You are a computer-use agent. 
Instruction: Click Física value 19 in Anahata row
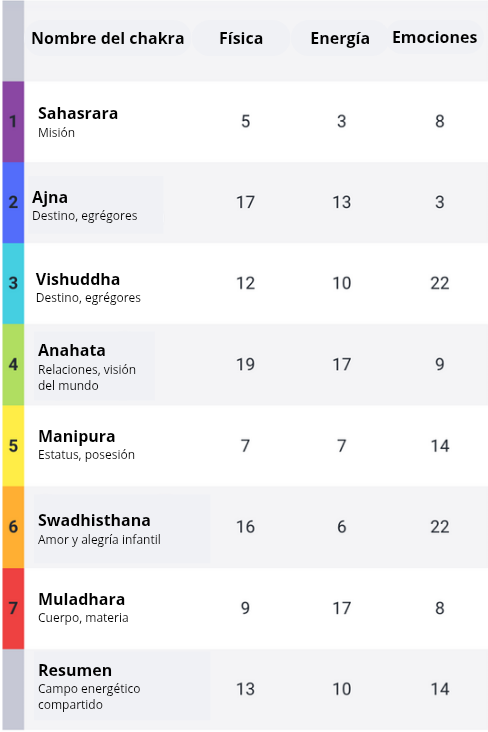245,364
